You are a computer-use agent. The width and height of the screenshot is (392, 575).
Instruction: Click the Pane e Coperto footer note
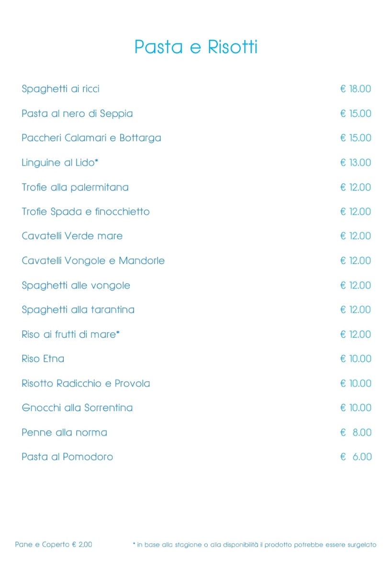coord(54,545)
